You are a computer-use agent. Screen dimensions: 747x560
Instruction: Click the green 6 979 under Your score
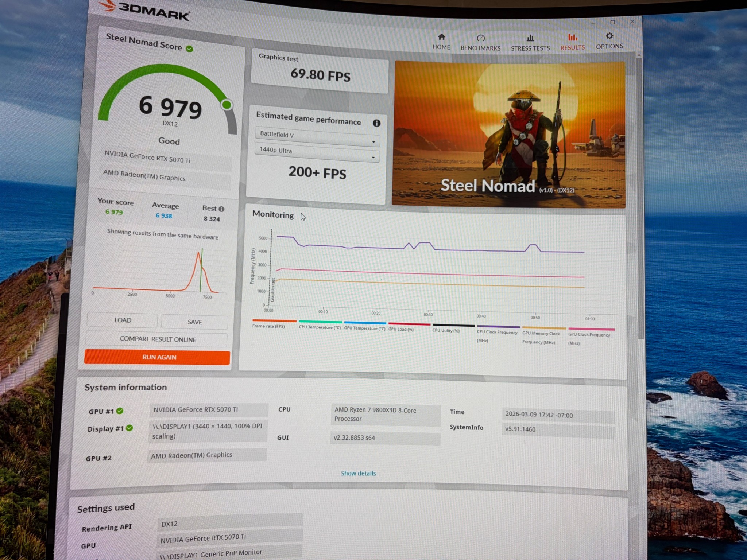114,212
